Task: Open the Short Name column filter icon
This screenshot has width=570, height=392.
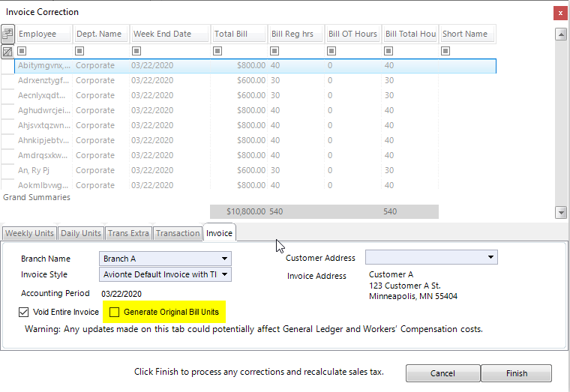Action: 445,51
